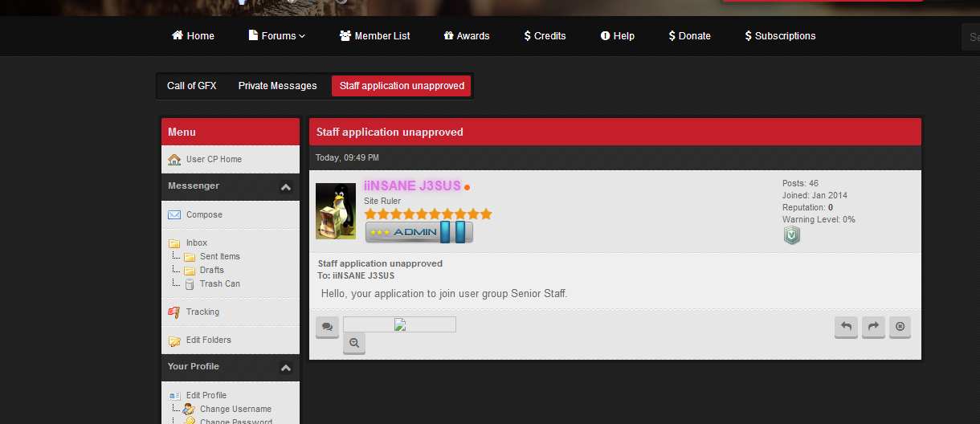Viewport: 980px width, 424px height.
Task: Compose a new private message
Action: tap(204, 215)
